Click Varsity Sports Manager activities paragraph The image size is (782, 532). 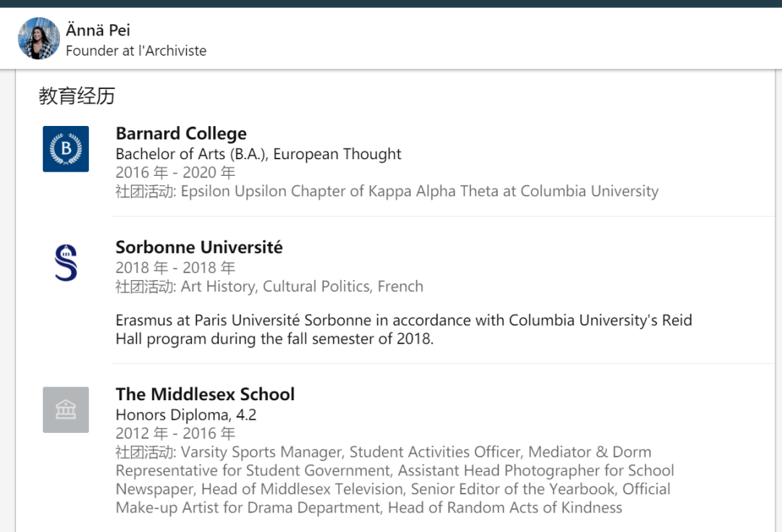coord(395,480)
